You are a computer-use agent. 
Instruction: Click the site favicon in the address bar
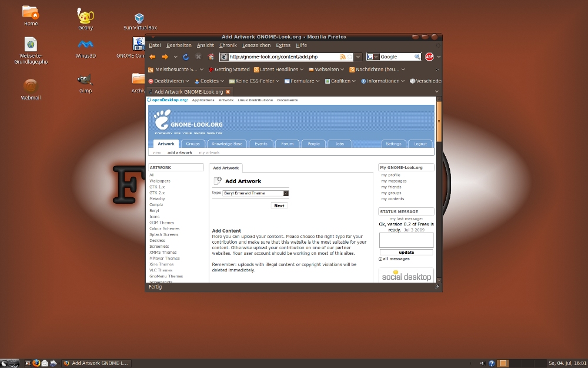(x=224, y=57)
